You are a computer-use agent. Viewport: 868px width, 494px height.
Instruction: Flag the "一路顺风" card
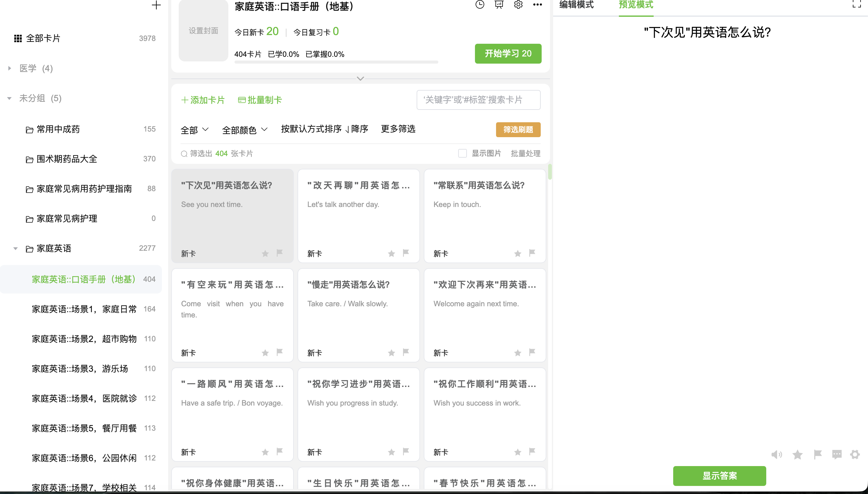point(280,451)
